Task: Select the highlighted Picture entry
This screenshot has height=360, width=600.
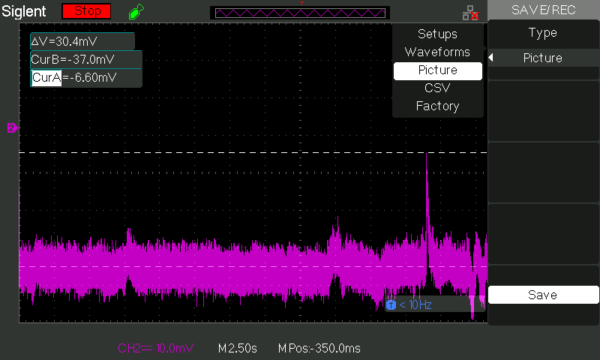Action: pos(438,70)
